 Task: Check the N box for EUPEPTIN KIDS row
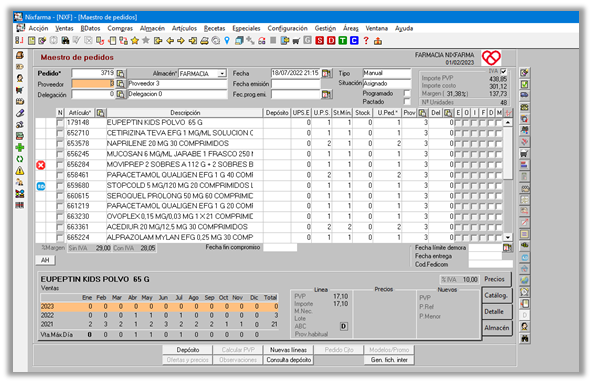(x=60, y=123)
